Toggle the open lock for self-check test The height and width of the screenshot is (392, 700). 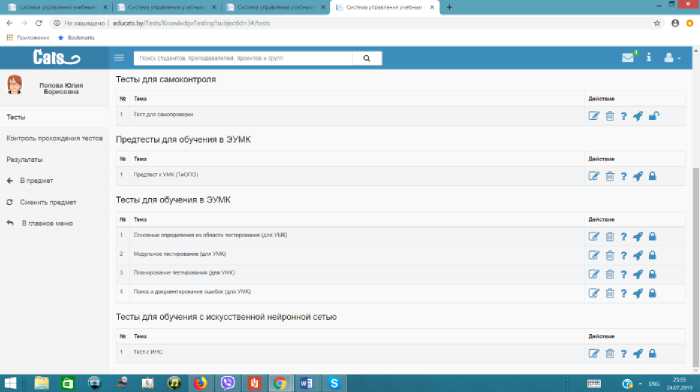(654, 116)
